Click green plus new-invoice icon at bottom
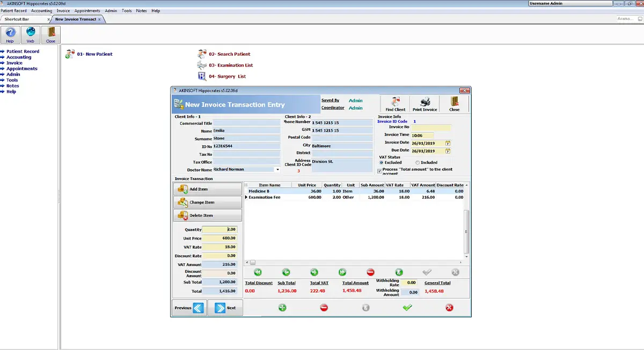The width and height of the screenshot is (644, 350). click(282, 308)
